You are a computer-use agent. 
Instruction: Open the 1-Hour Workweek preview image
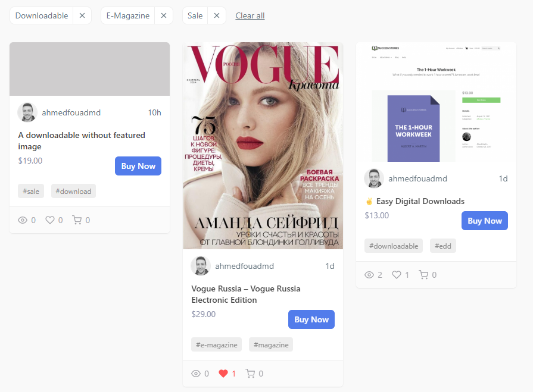[x=436, y=102]
